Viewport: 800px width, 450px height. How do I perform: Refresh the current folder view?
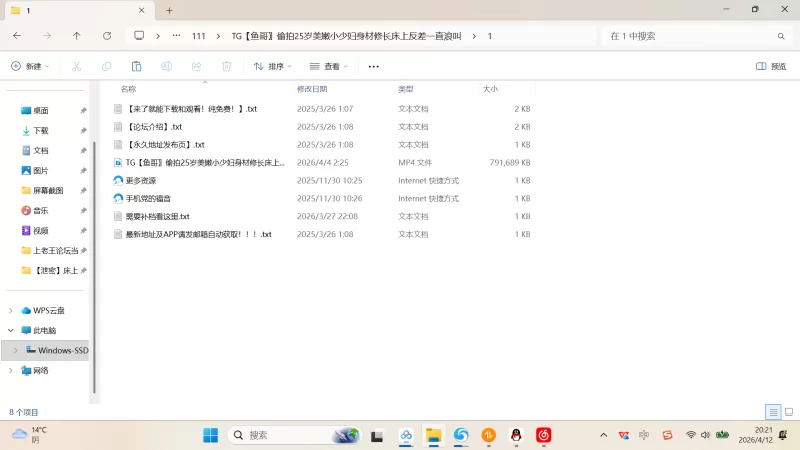pyautogui.click(x=107, y=36)
